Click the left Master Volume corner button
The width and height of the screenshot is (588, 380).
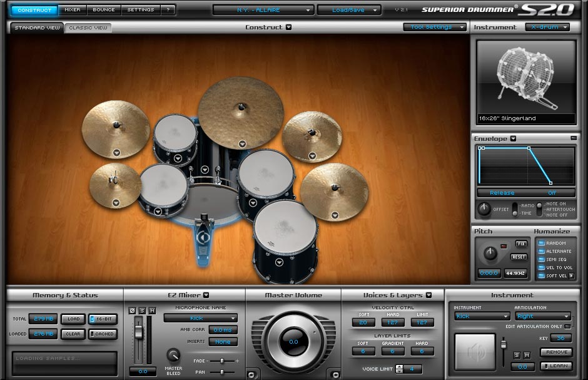(x=251, y=374)
